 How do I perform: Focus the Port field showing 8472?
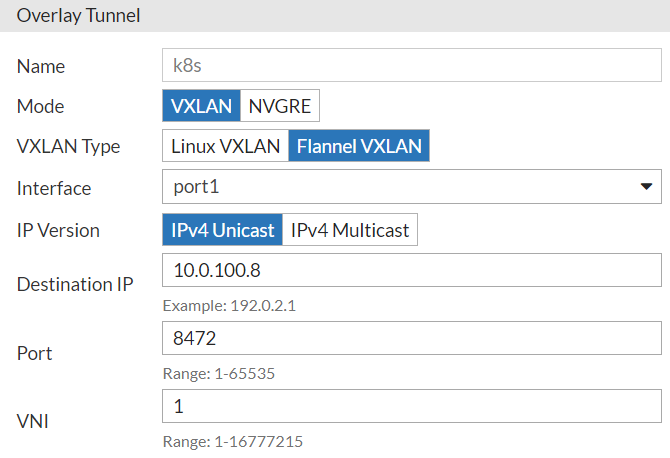(x=411, y=339)
